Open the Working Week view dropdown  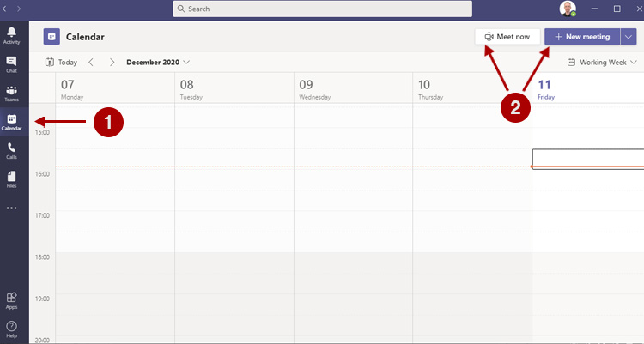[x=602, y=63]
